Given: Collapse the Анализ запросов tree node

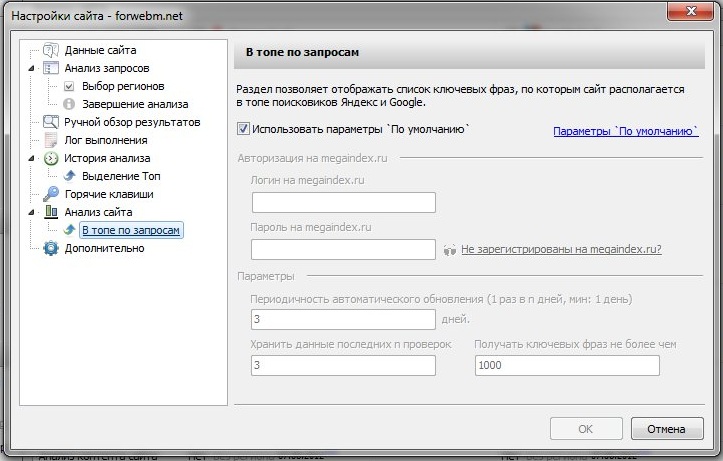Looking at the screenshot, I should click(x=34, y=68).
